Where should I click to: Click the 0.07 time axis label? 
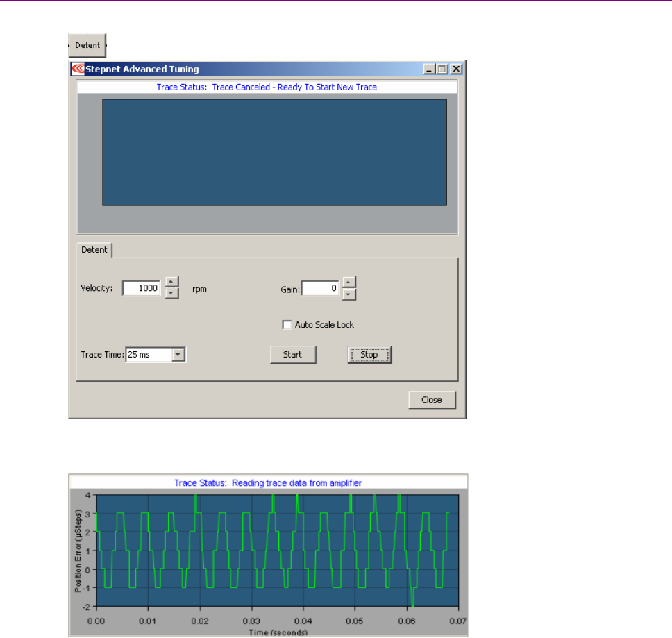[457, 621]
